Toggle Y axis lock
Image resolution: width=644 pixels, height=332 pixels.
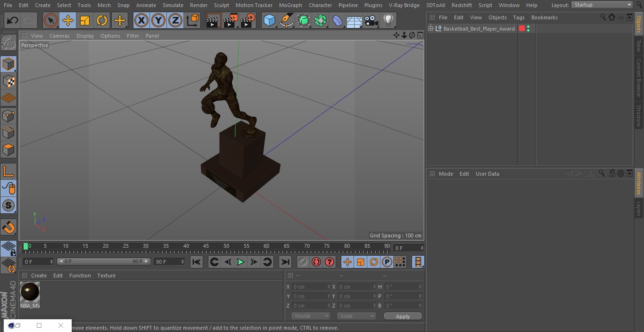[158, 20]
